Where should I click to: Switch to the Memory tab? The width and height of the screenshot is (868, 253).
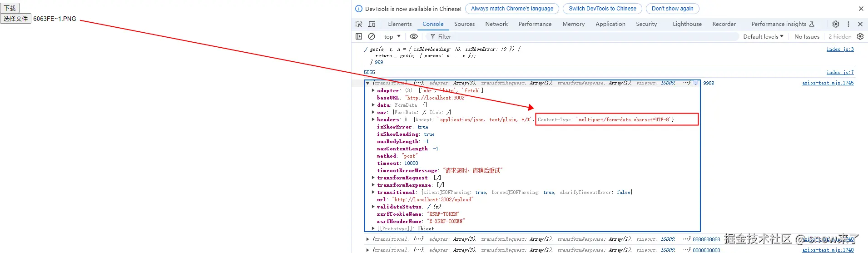coord(573,24)
